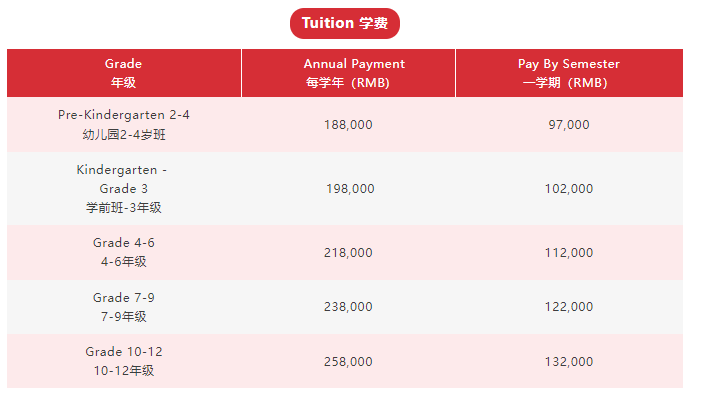
Task: Select the 102,000 semester payment value
Action: pyautogui.click(x=569, y=189)
